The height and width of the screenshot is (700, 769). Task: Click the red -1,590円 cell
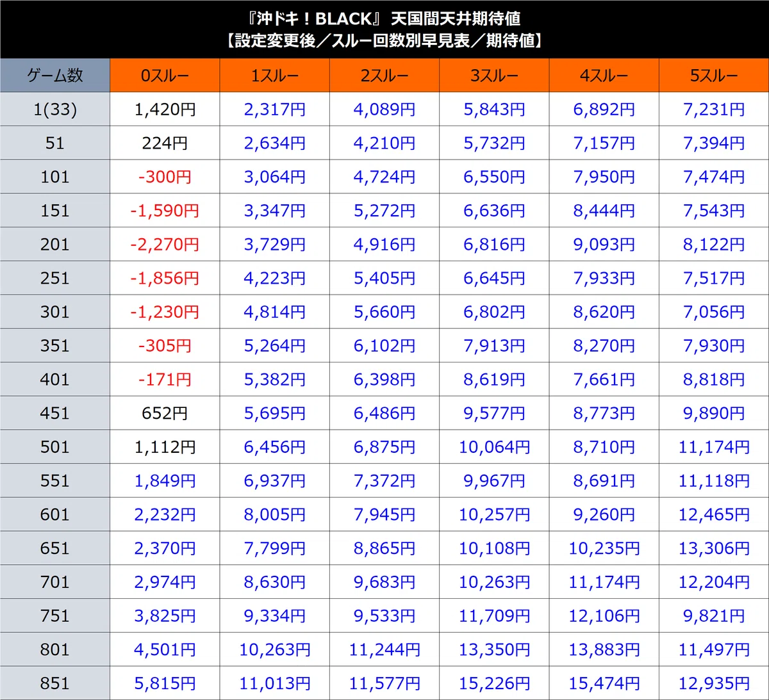coord(165,211)
